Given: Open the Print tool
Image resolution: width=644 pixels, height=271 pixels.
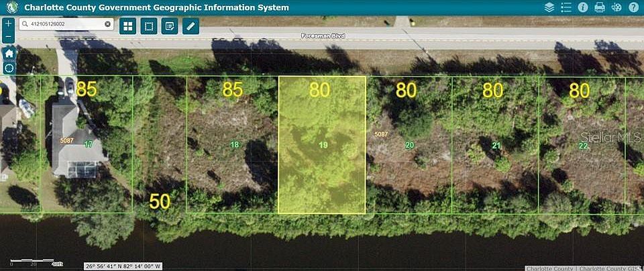Looking at the screenshot, I should click(600, 7).
